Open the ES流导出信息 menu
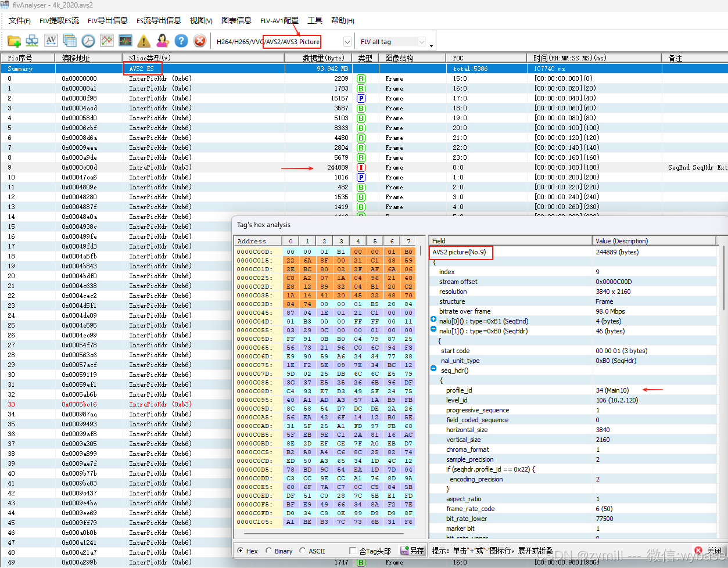Screen dimensions: 728x568 point(159,20)
